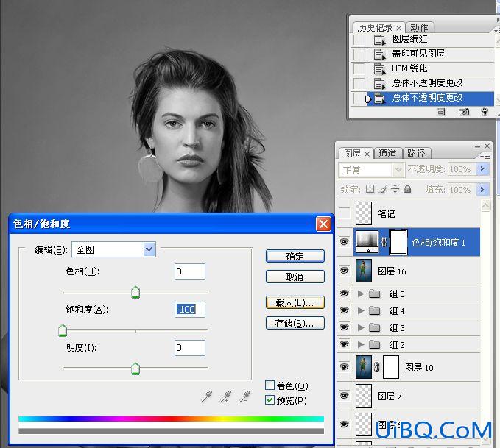
Task: Expand group 组 5
Action: pyautogui.click(x=361, y=294)
